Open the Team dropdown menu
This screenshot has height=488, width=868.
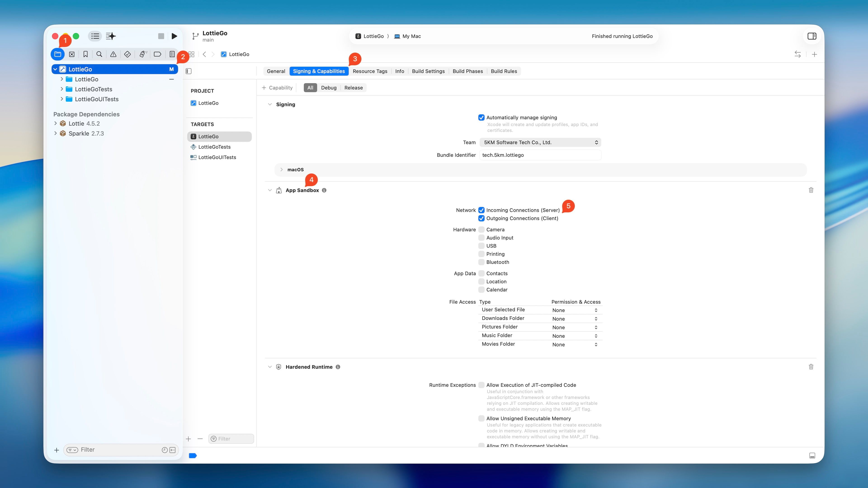(540, 143)
